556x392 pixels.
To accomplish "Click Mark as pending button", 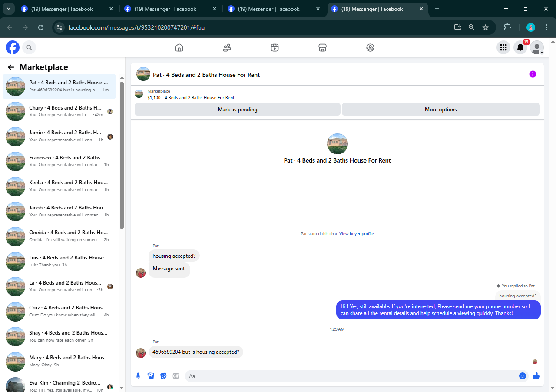I will click(238, 110).
